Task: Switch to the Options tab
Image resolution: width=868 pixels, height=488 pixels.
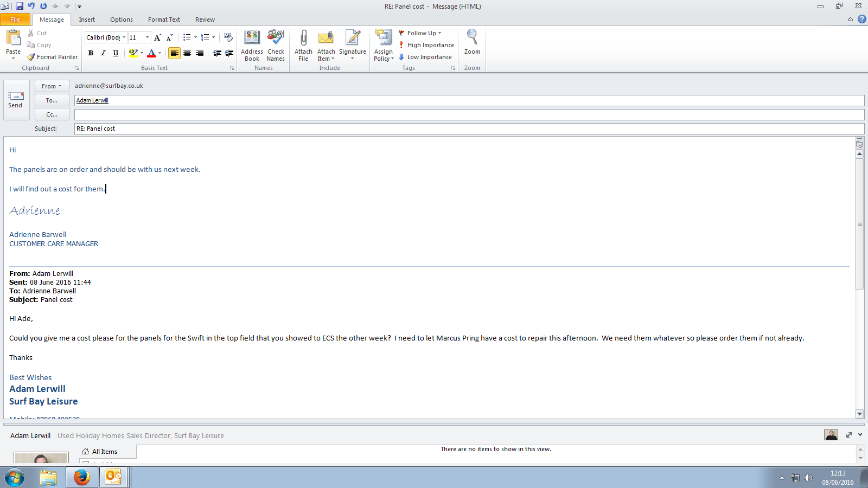Action: (122, 20)
